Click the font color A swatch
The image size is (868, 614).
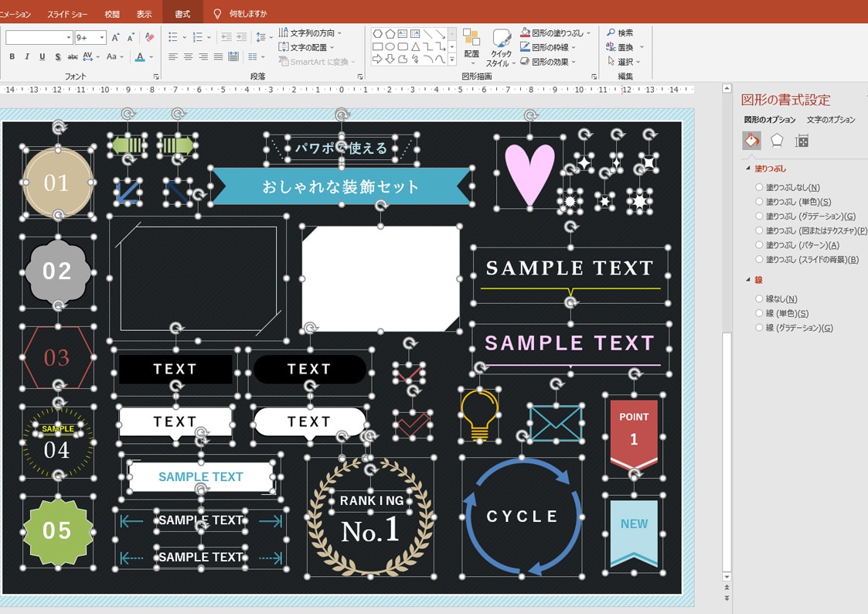pos(140,56)
